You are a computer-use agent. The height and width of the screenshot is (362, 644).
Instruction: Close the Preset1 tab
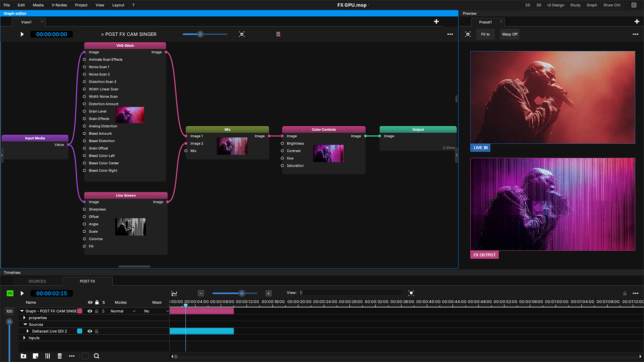[x=500, y=22]
